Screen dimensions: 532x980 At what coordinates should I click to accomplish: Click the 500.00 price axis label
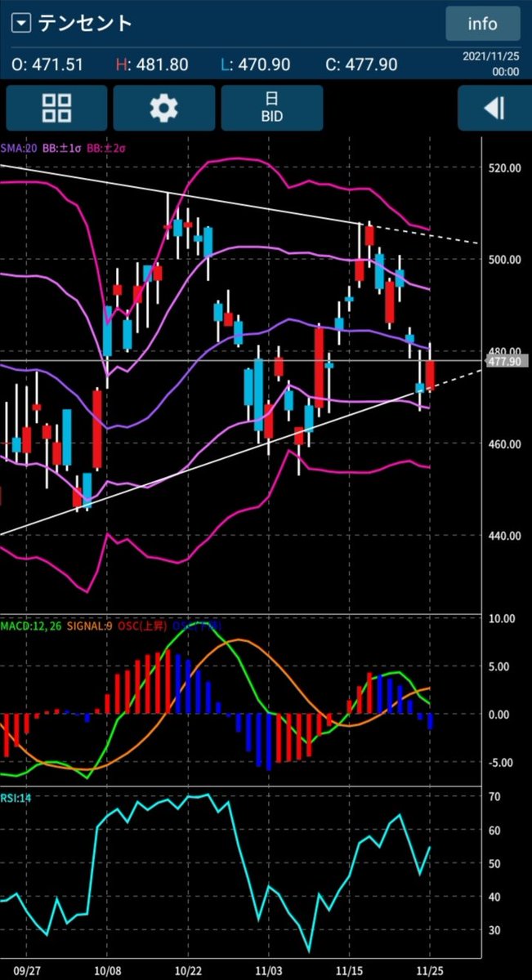504,260
